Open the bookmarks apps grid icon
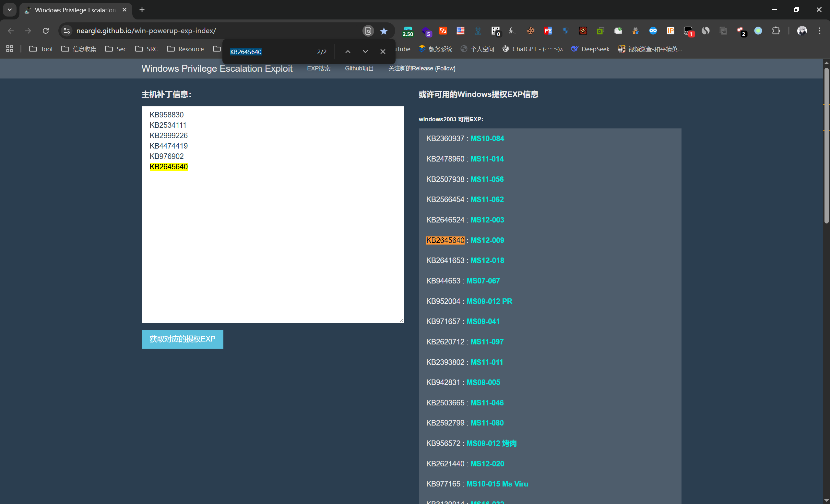The height and width of the screenshot is (504, 830). [10, 49]
